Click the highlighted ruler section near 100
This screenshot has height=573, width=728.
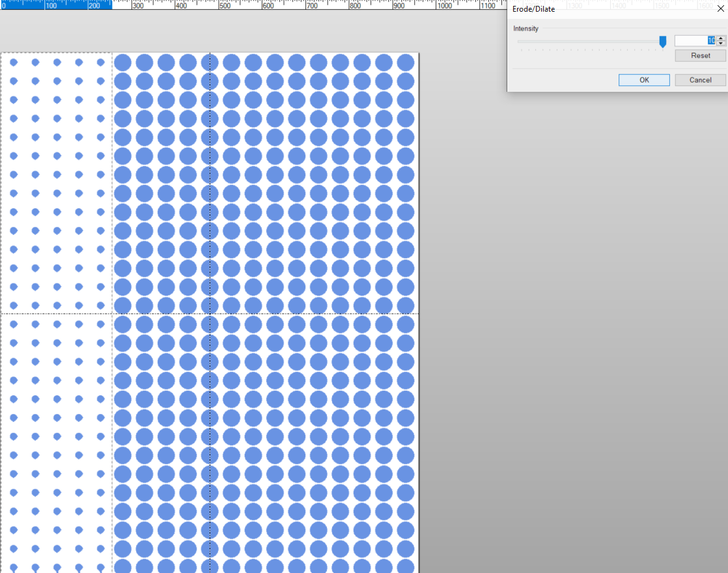pos(55,5)
